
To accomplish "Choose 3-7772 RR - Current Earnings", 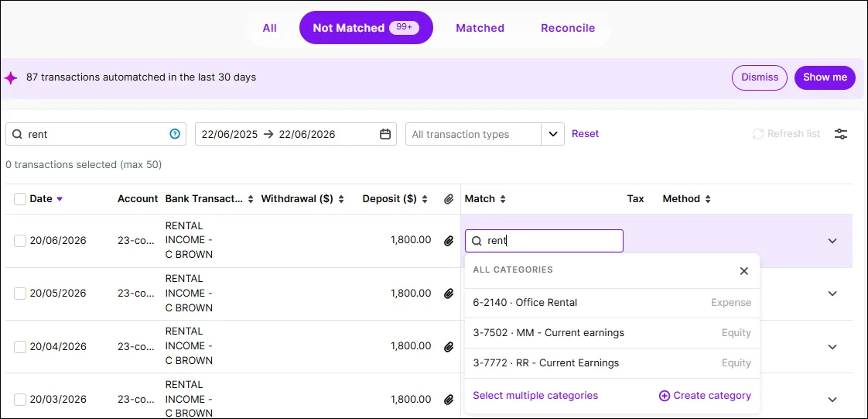I will (612, 363).
